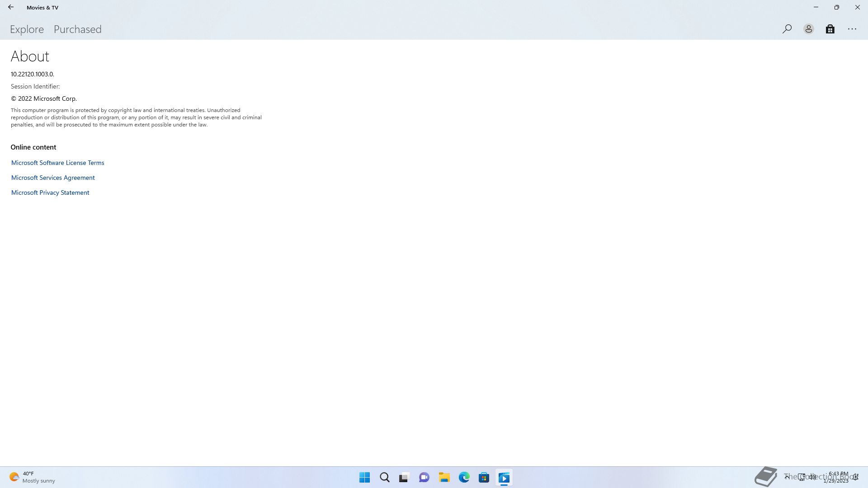Open Microsoft Store from taskbar
This screenshot has height=488, width=868.
tap(484, 477)
